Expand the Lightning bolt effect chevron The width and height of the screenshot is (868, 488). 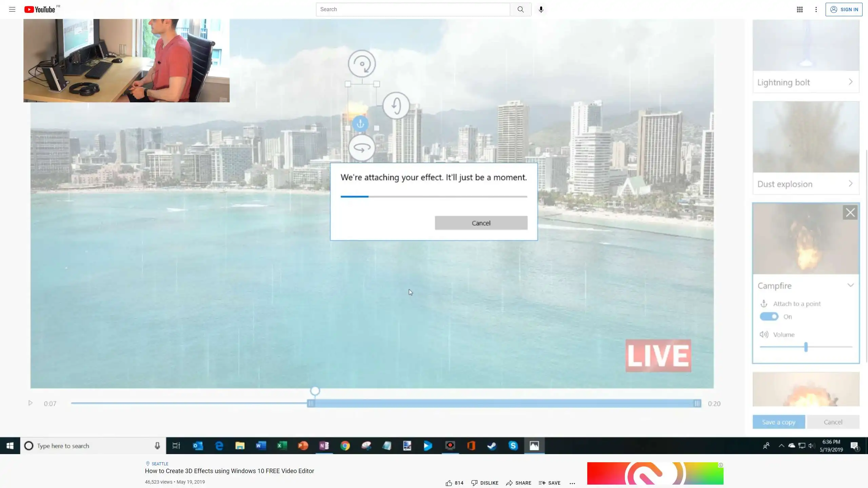[x=850, y=82]
